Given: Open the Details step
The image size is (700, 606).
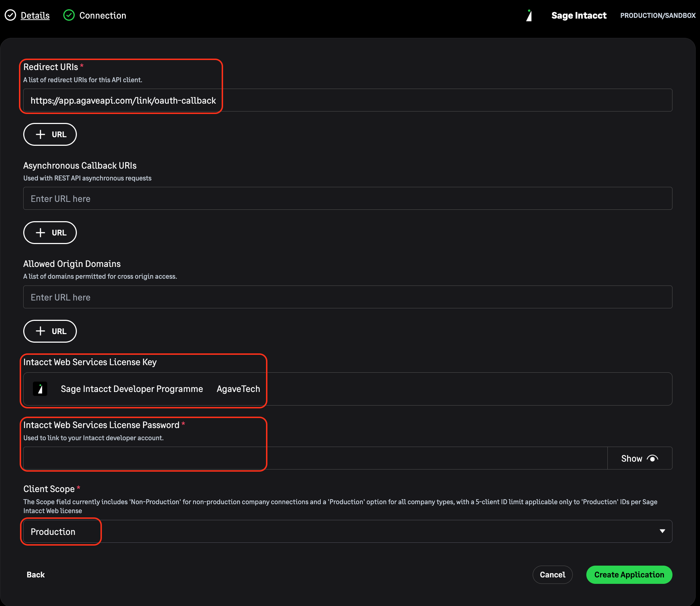Looking at the screenshot, I should tap(35, 15).
